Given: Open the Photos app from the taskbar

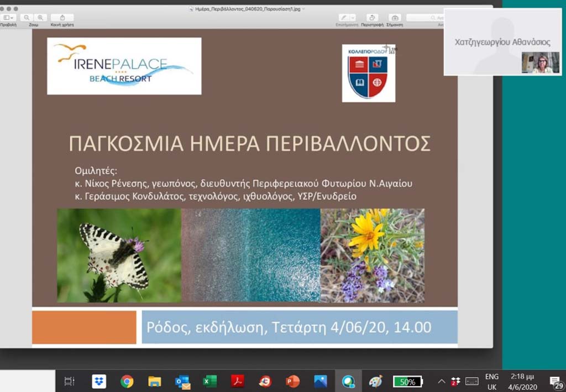Looking at the screenshot, I should (320, 381).
